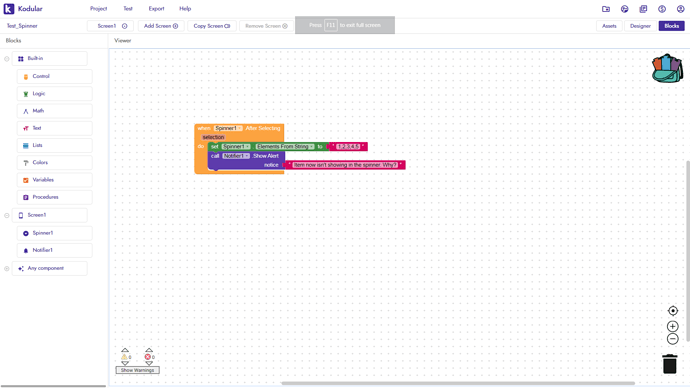
Task: Click the trash can icon
Action: 670,364
